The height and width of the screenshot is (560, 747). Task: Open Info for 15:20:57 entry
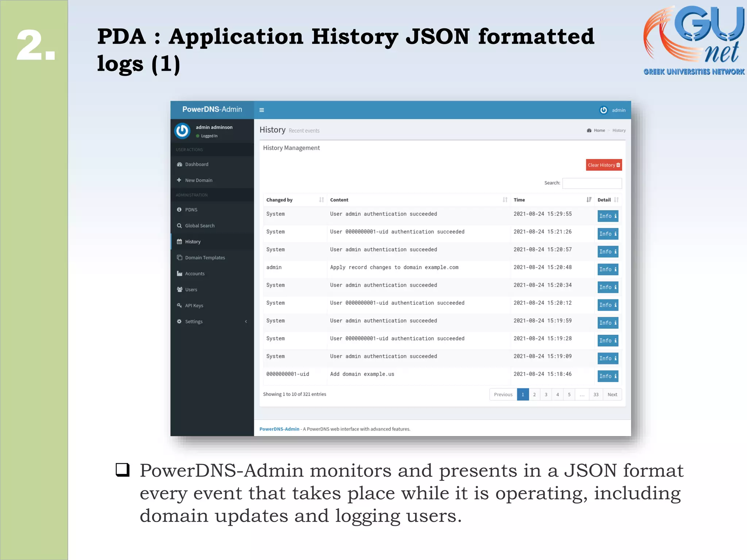[x=608, y=252]
